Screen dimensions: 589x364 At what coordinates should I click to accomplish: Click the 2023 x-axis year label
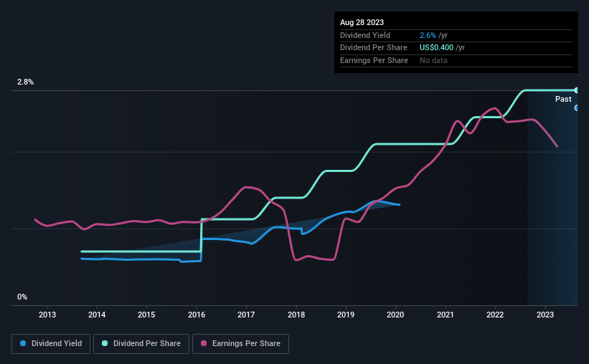coord(545,315)
